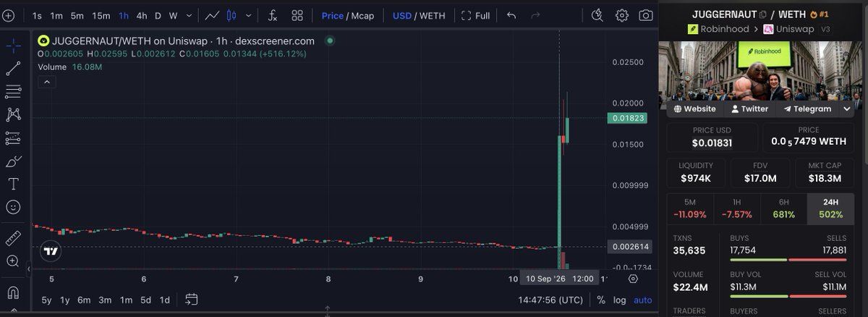This screenshot has height=317, width=868.
Task: Select the trend line drawing tool
Action: pos(13,69)
